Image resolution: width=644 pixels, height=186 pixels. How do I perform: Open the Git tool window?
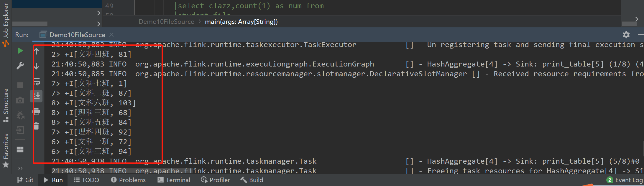click(x=25, y=180)
